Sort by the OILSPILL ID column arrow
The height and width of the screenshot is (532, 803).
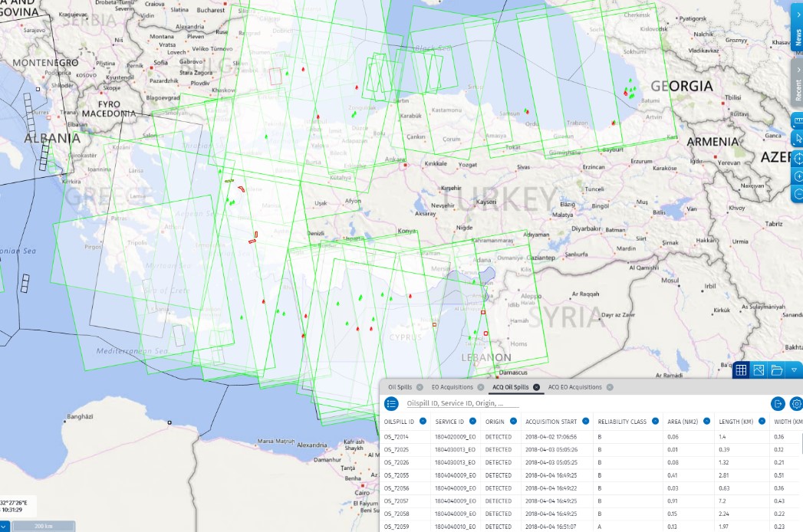(x=423, y=421)
